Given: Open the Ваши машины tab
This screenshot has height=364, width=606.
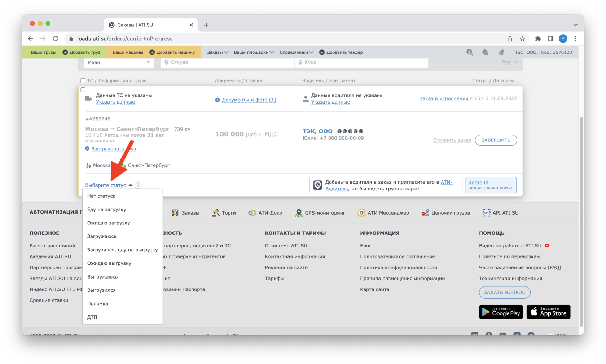Looking at the screenshot, I should tap(128, 52).
